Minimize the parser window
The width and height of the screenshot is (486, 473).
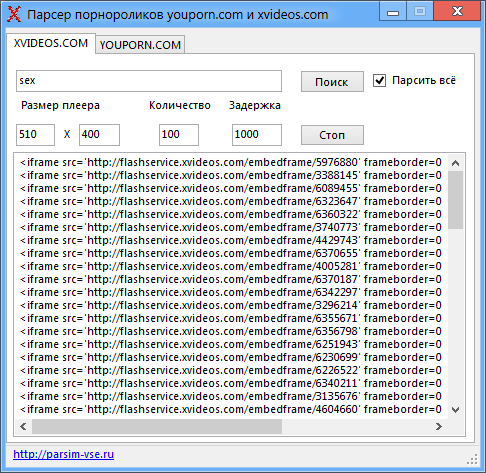tap(393, 12)
